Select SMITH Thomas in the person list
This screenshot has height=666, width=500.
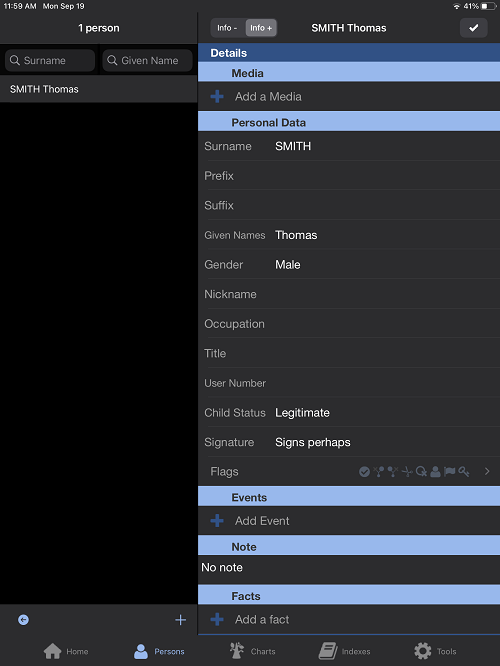point(99,89)
